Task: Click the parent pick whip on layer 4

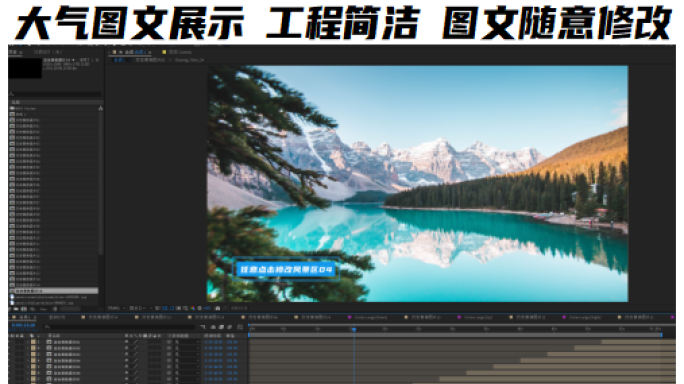Action: 169,360
